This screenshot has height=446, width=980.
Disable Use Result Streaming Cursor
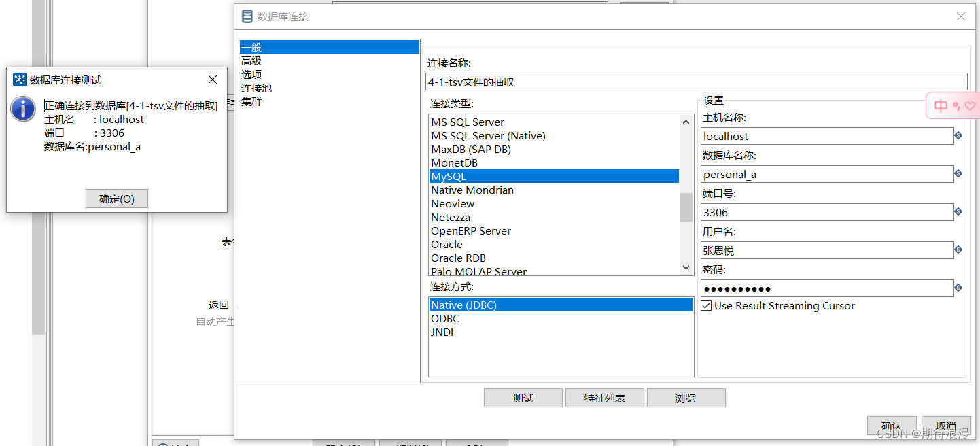pyautogui.click(x=707, y=305)
